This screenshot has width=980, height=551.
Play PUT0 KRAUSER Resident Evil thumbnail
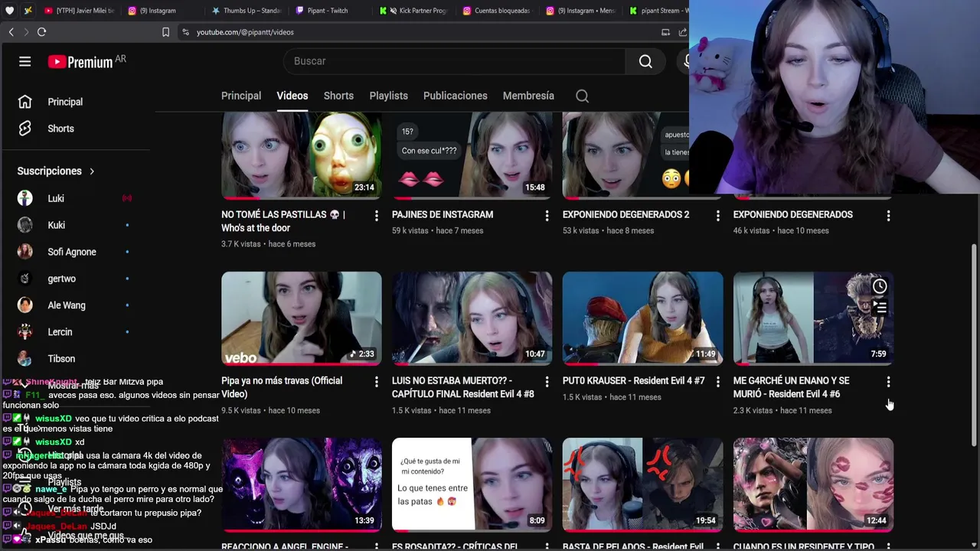643,318
